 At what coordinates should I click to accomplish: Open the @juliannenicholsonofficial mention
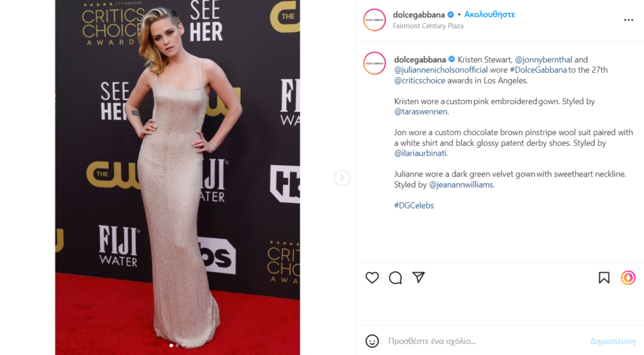(x=441, y=70)
